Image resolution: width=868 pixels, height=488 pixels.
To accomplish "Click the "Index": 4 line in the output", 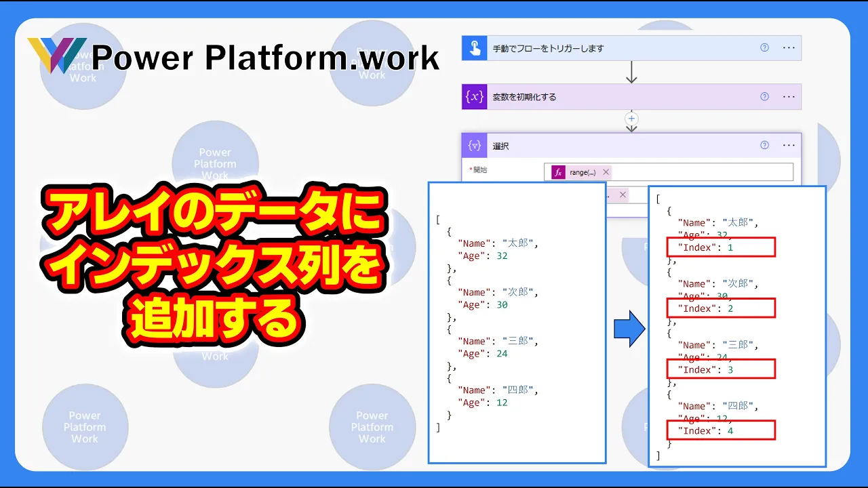I will (720, 430).
